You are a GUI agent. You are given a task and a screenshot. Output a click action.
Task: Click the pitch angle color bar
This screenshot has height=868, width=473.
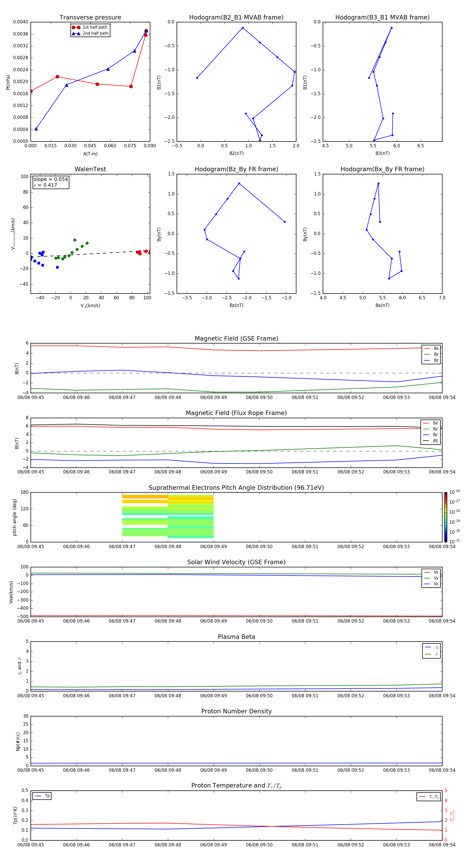tap(446, 517)
